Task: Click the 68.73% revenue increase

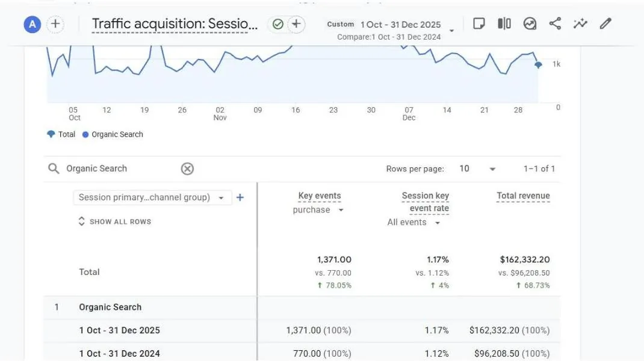Action: tap(533, 285)
